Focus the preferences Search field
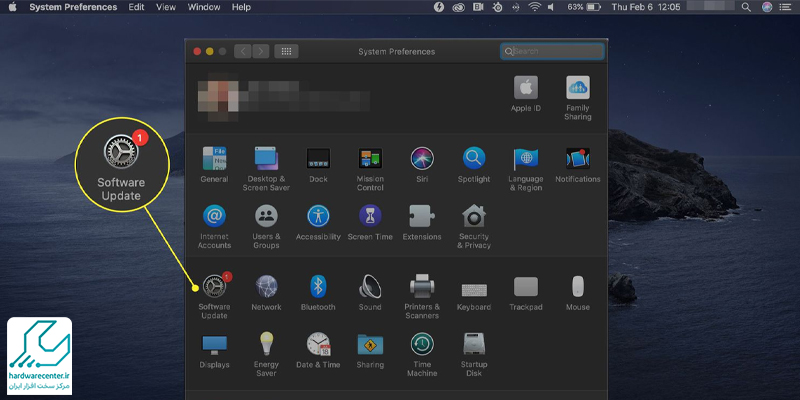 [552, 51]
